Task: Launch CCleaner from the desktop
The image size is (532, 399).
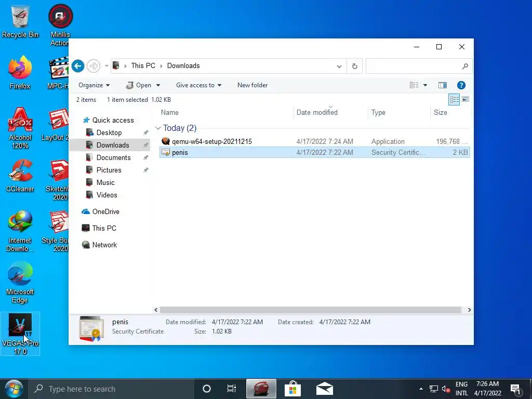Action: pyautogui.click(x=20, y=176)
